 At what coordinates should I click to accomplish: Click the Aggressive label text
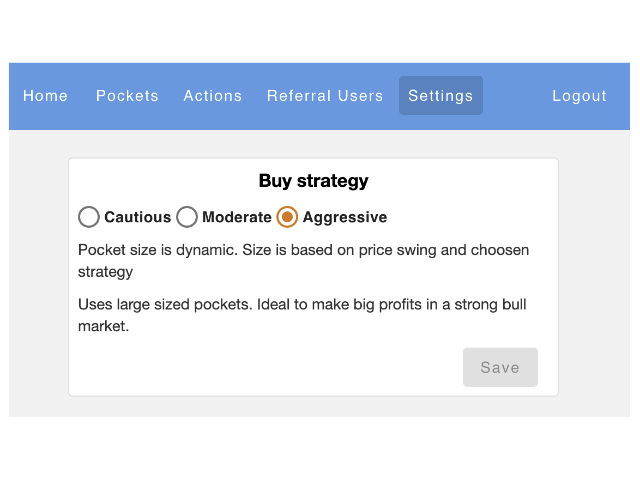coord(345,218)
